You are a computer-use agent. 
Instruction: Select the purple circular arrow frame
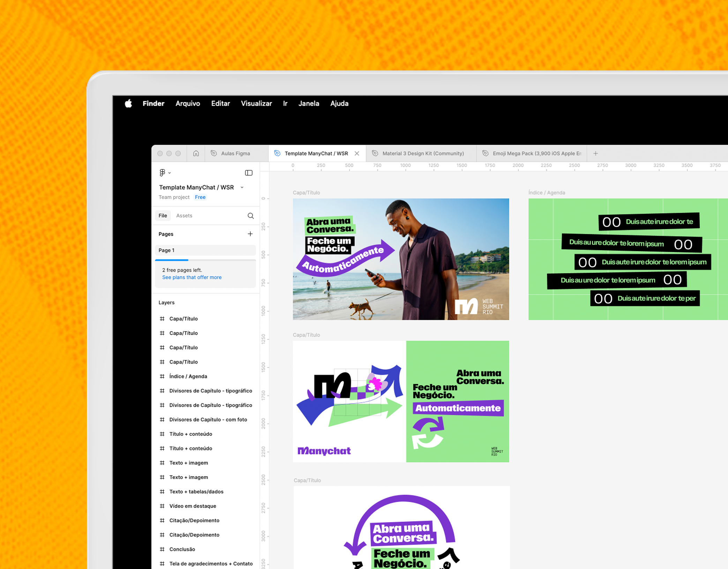[401, 527]
